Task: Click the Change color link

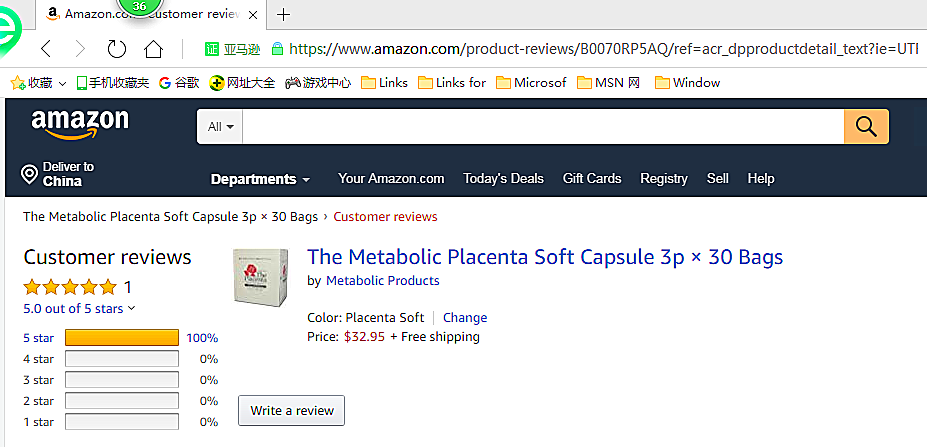Action: 465,318
